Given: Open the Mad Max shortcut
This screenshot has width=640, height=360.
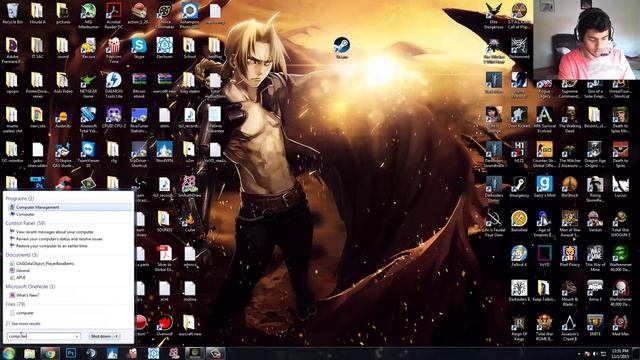Looking at the screenshot, I should (620, 326).
